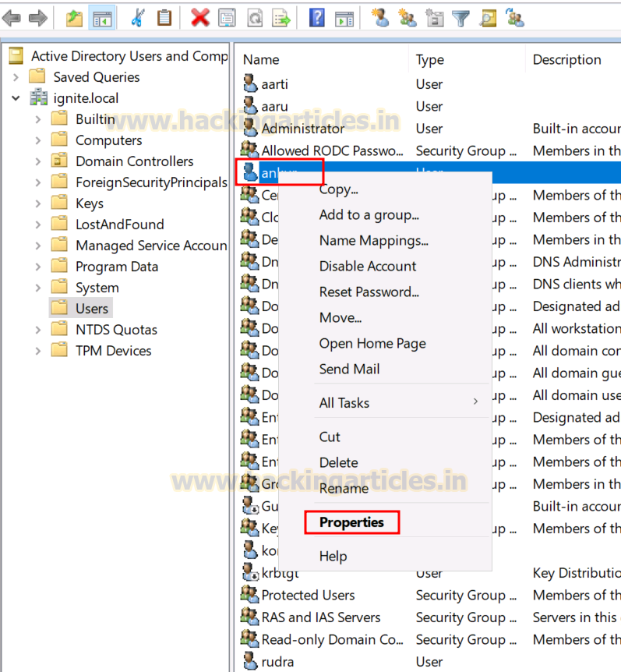Collapse the ignite.local domain node
The height and width of the screenshot is (672, 621).
(x=16, y=98)
